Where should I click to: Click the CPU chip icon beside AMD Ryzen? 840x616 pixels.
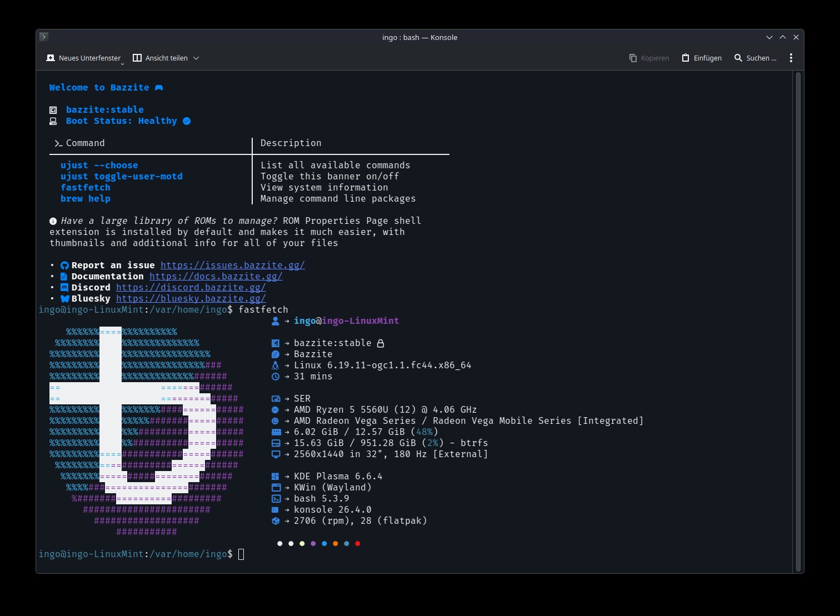[x=275, y=410]
